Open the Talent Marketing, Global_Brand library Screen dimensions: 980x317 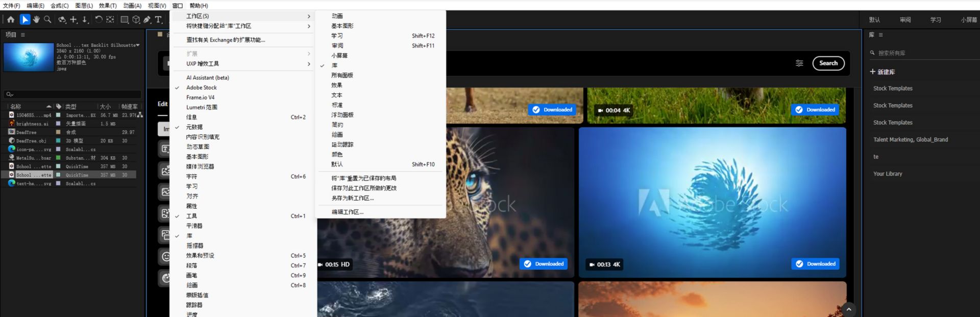point(910,140)
